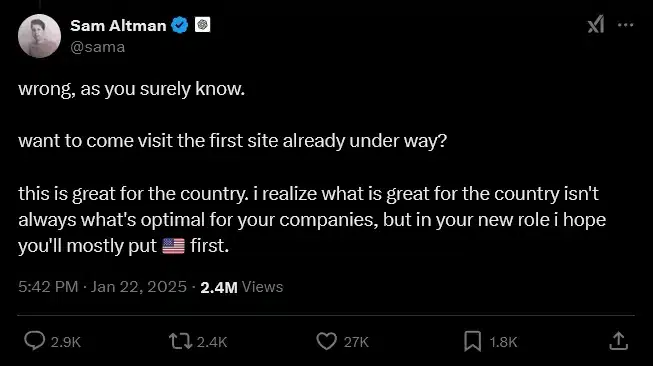Open Sam Altman's profile picture
The width and height of the screenshot is (653, 366).
40,36
